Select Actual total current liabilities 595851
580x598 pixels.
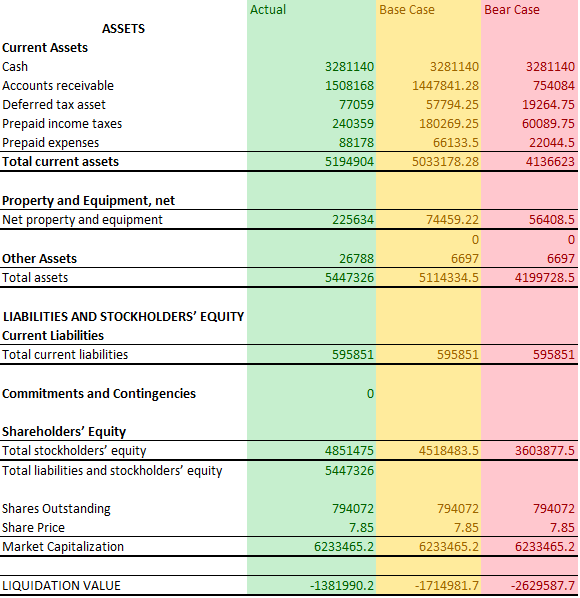[x=311, y=355]
